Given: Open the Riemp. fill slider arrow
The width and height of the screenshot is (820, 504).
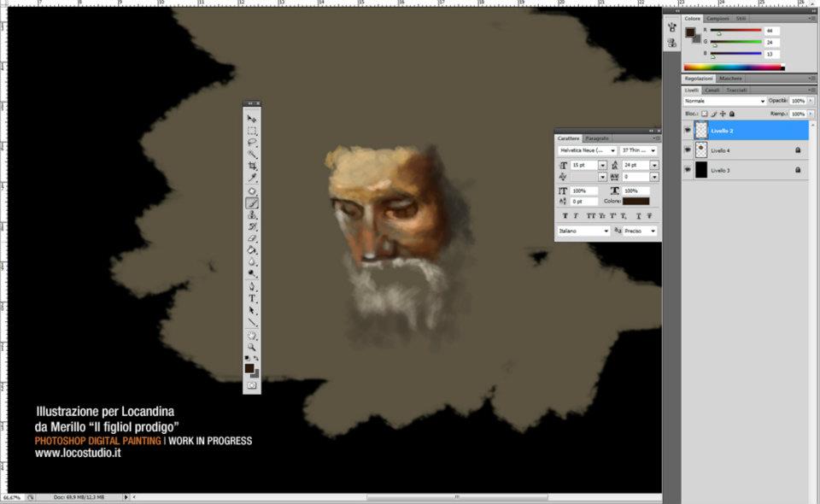Looking at the screenshot, I should coord(811,114).
